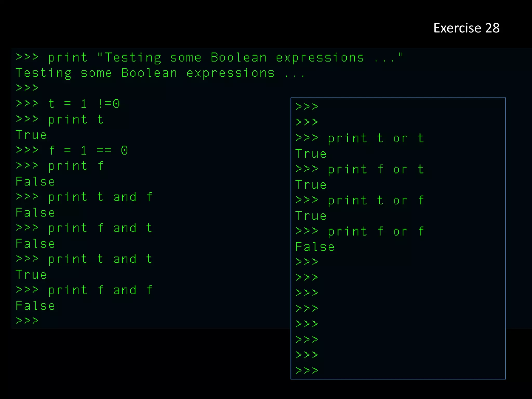Select the "t = 1 !=0" assignment line

(68, 104)
